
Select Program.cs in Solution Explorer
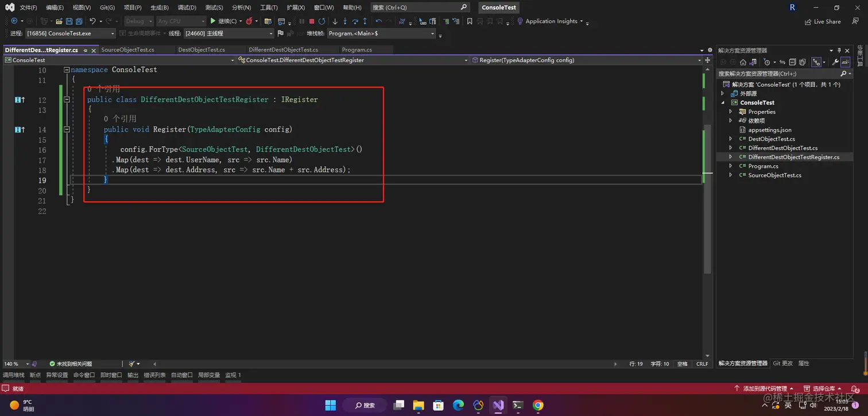tap(763, 166)
